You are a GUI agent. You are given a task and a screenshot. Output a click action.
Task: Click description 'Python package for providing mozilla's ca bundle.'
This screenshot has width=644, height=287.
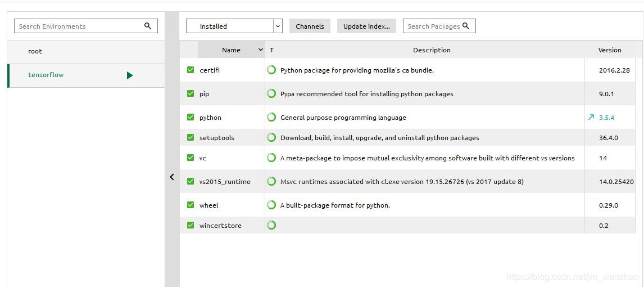click(x=357, y=70)
